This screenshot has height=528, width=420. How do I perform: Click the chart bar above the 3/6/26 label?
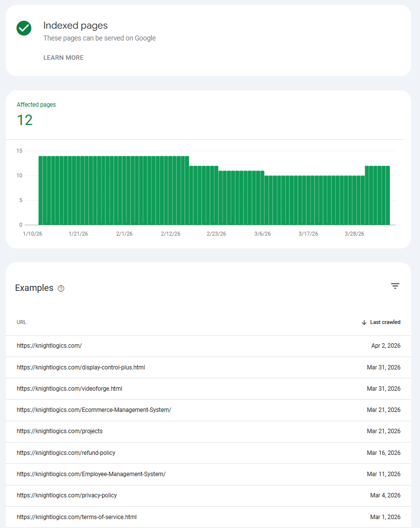tap(262, 198)
